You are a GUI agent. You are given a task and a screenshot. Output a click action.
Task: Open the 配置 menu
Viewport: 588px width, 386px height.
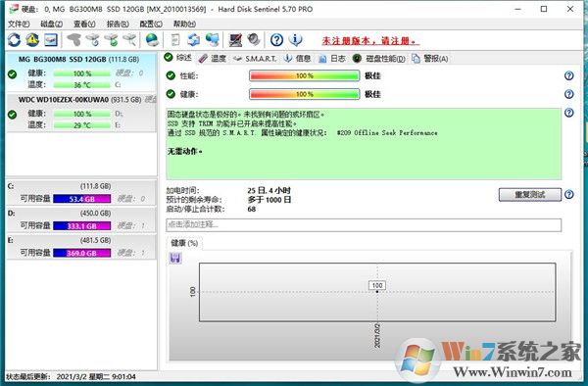tap(151, 24)
